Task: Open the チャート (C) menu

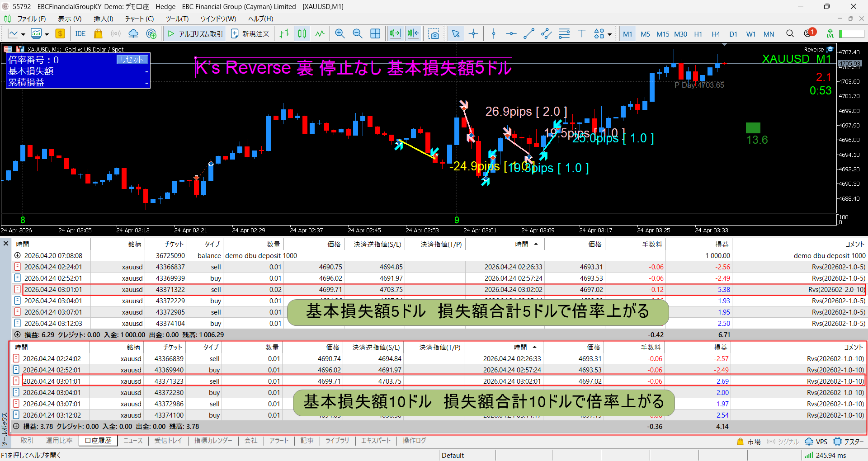Action: (139, 19)
